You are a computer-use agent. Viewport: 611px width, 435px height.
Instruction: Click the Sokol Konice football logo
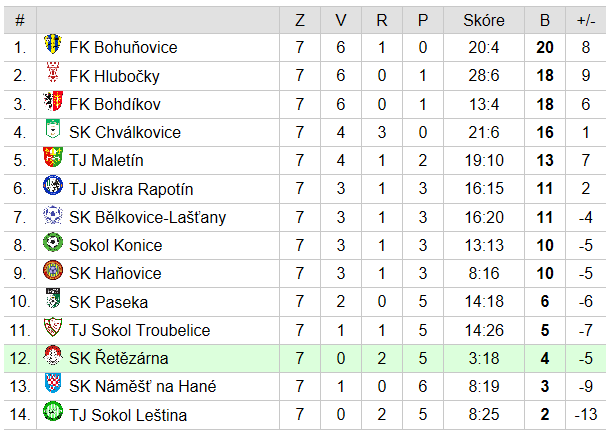click(x=53, y=242)
